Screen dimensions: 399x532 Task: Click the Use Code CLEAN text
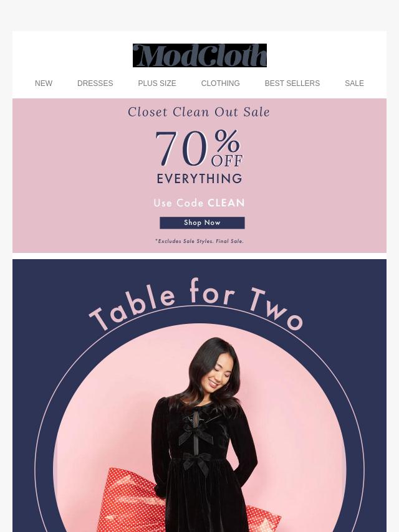199,203
